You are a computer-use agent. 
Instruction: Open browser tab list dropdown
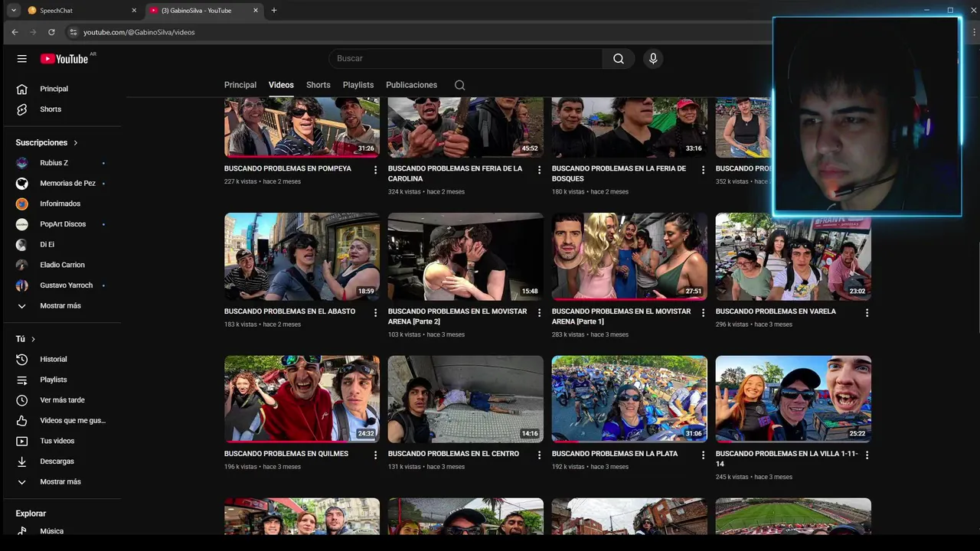pyautogui.click(x=14, y=11)
